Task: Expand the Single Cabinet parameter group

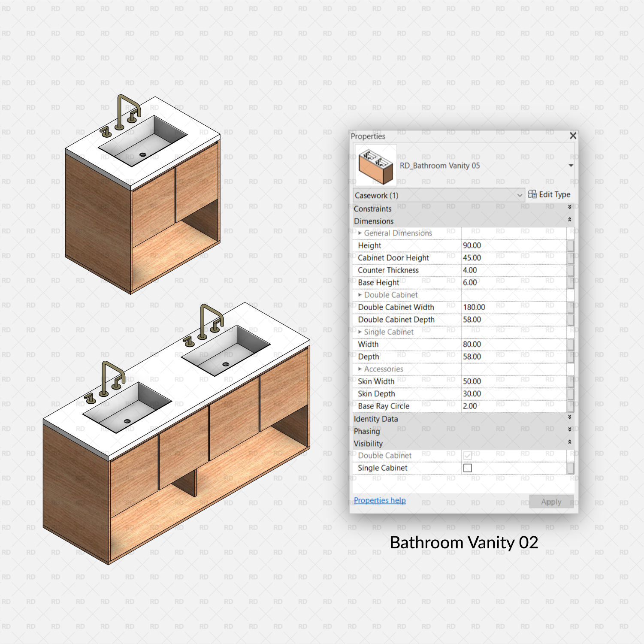Action: point(360,332)
